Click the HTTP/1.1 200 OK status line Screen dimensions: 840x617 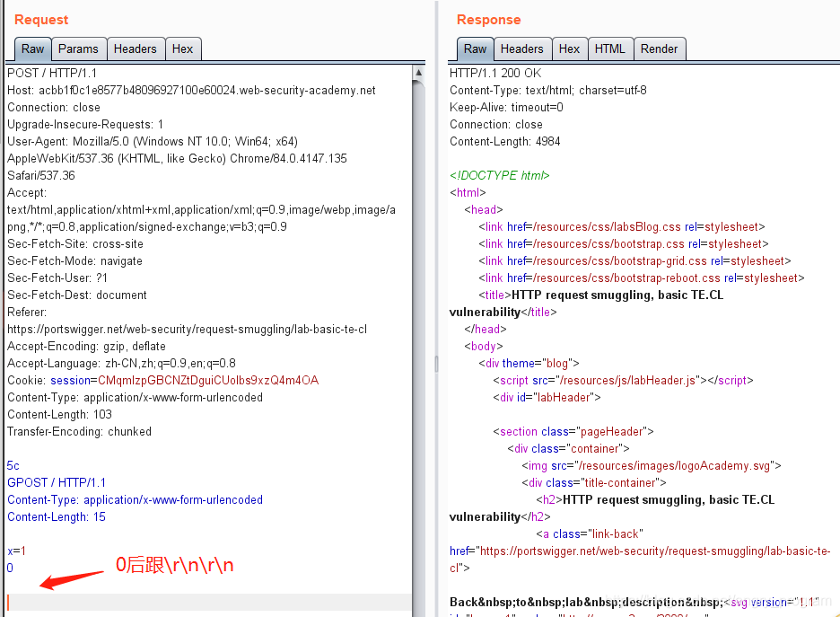pyautogui.click(x=495, y=73)
